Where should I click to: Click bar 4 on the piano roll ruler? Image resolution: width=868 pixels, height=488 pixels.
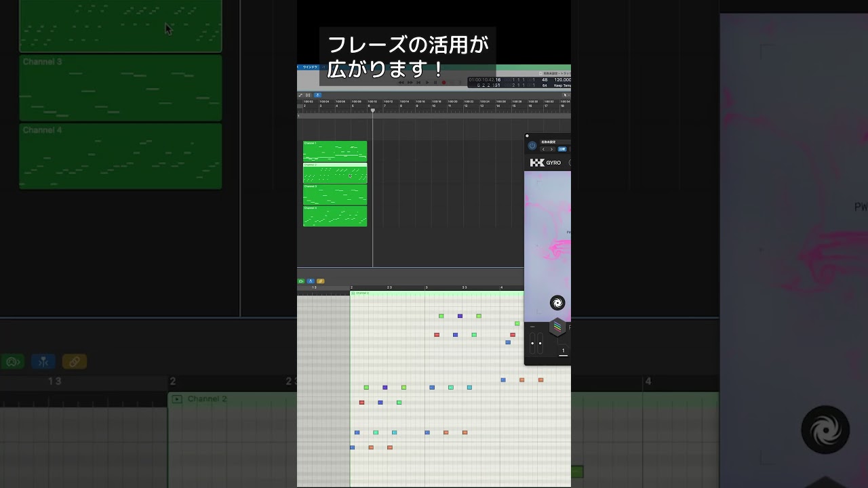(502, 287)
